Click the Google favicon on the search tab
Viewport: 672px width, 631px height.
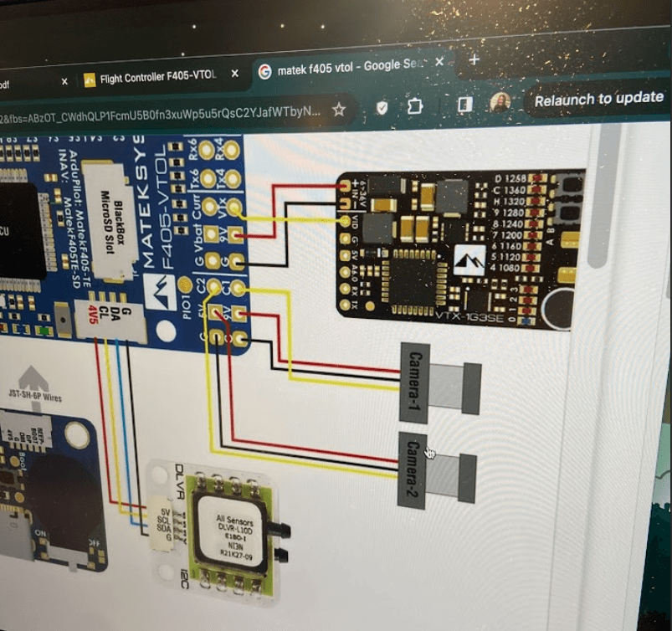pyautogui.click(x=264, y=72)
